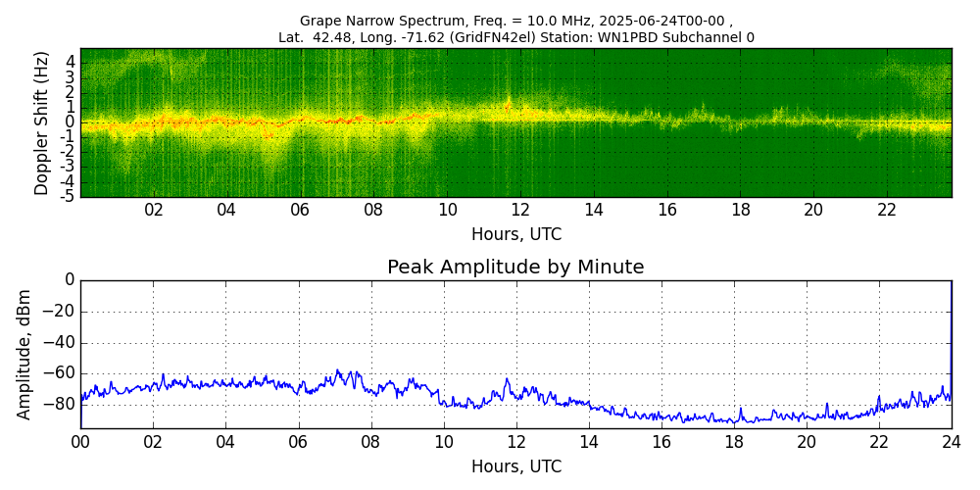This screenshot has width=980, height=490.
Task: Click the −80 tick label on amplitude axis
Action: (61, 404)
